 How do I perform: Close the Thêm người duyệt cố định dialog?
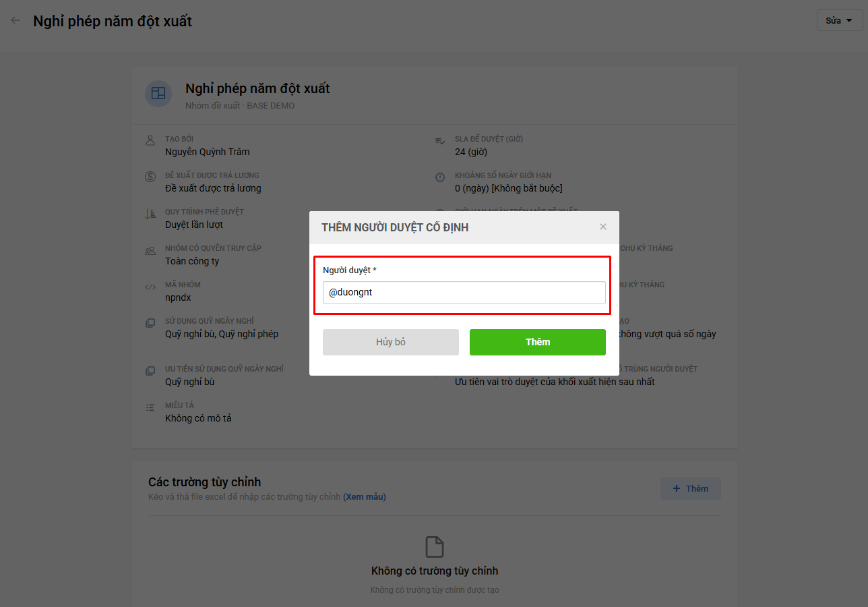(603, 227)
